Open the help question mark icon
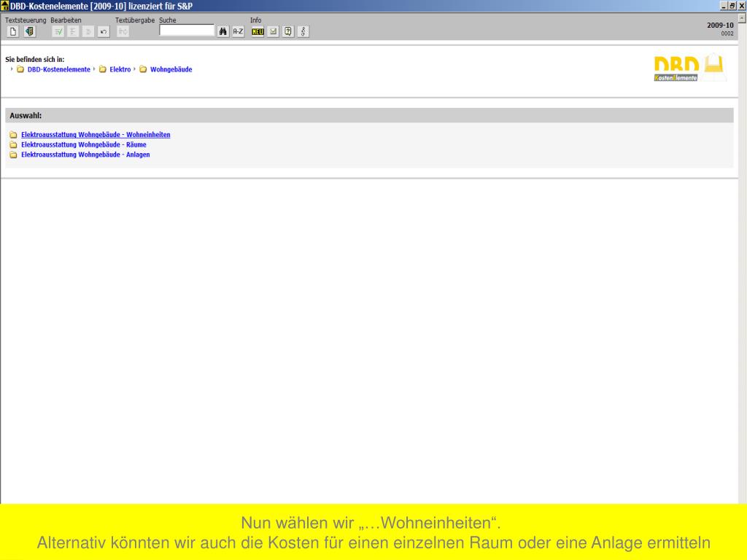The image size is (747, 560). pos(288,31)
